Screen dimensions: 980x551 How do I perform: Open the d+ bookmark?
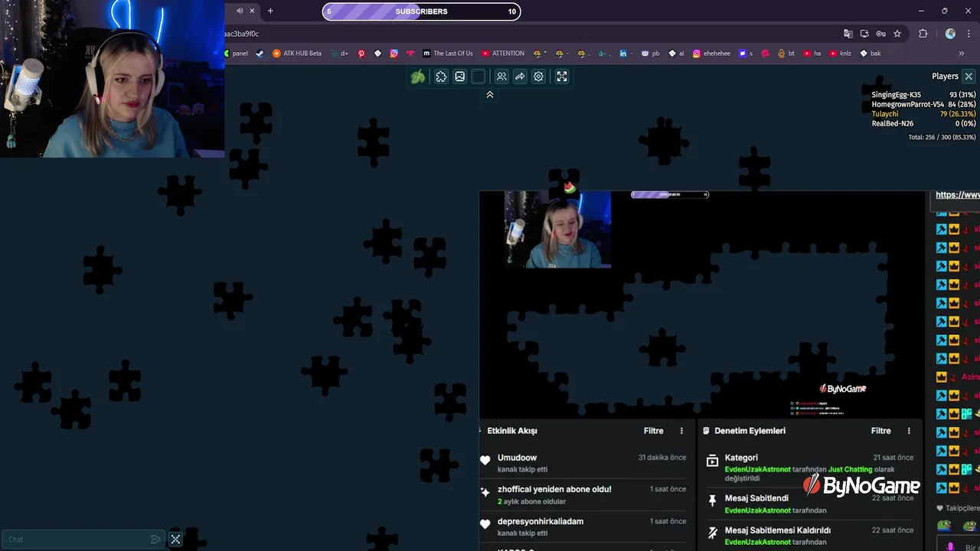click(339, 54)
